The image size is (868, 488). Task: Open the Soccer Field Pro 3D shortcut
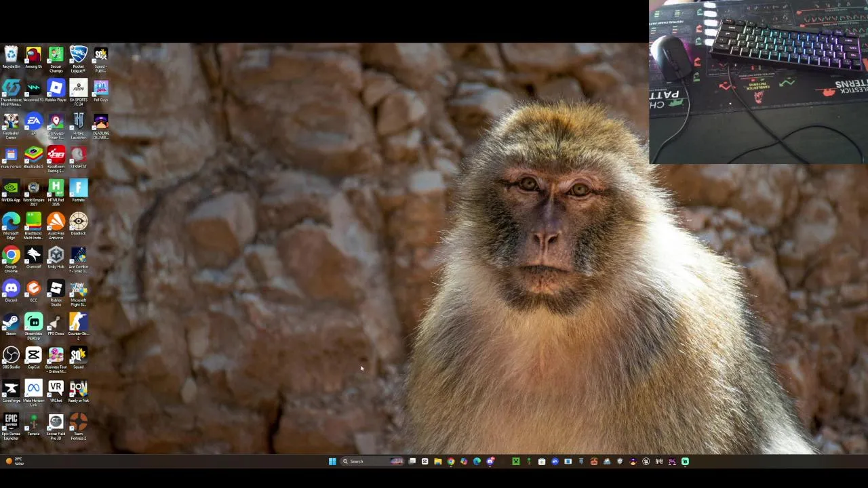56,425
